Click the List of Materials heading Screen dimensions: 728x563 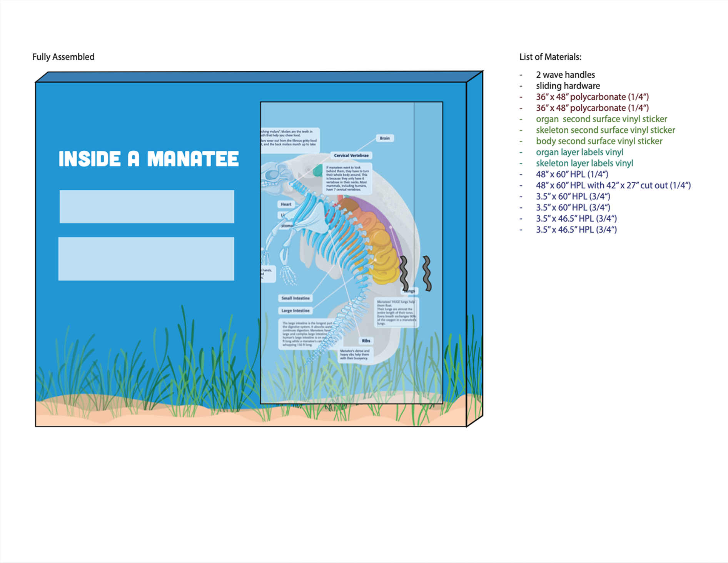point(550,57)
